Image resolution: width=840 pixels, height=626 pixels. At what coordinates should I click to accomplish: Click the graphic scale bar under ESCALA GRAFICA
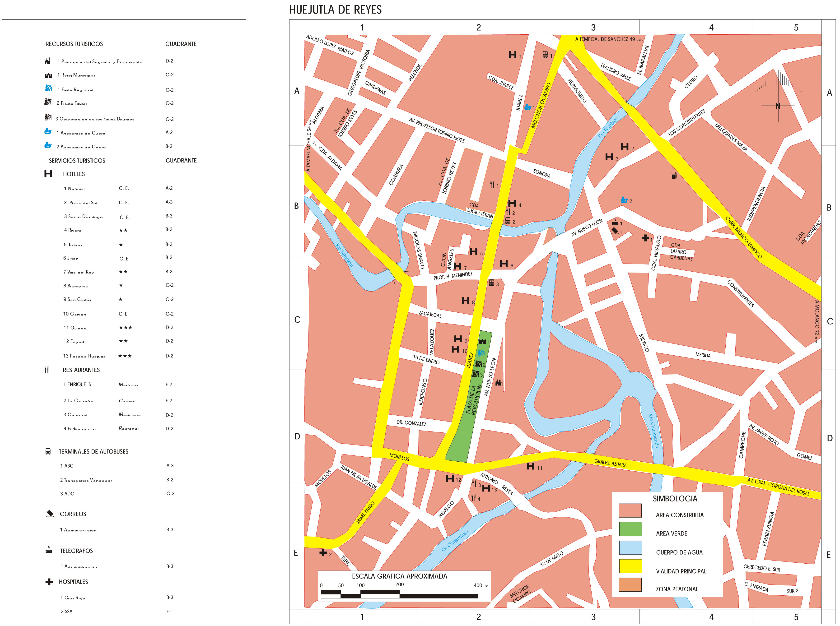point(399,594)
